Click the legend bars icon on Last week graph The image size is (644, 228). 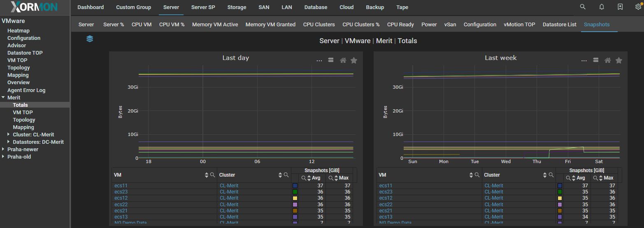pos(595,60)
